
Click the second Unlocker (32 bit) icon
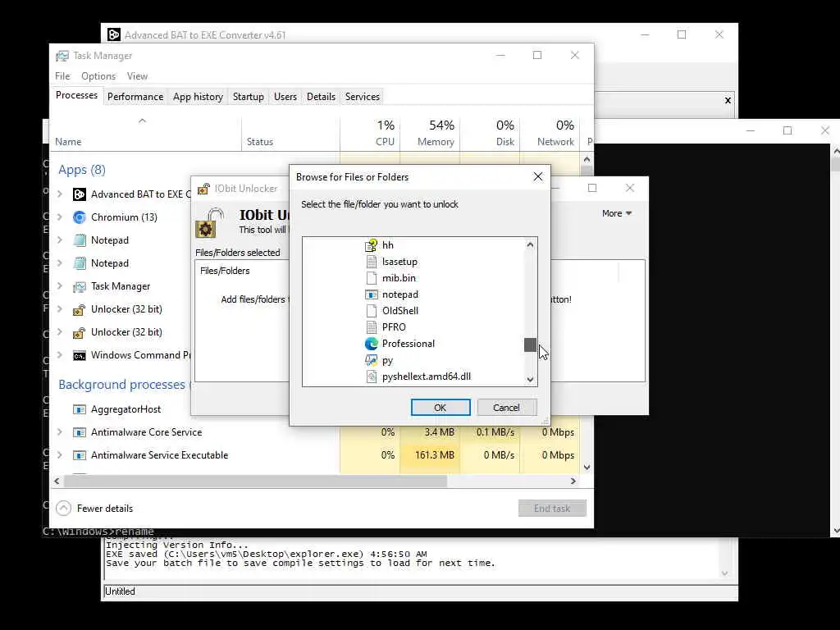pos(80,333)
